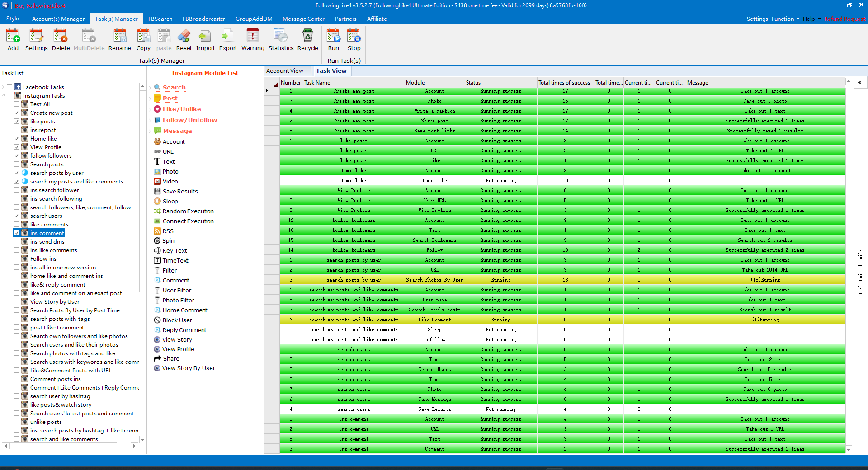The image size is (868, 470).
Task: Uncheck the ins comment task
Action: pyautogui.click(x=17, y=233)
